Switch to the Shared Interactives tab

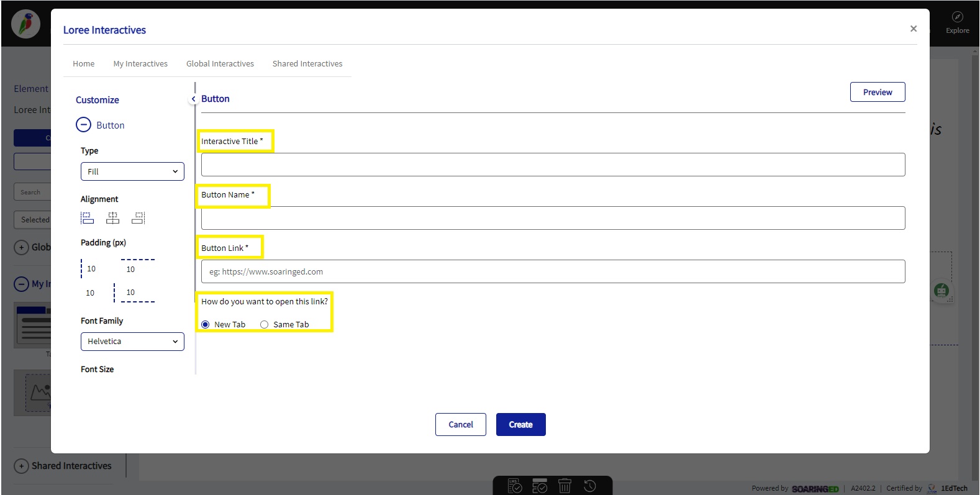point(307,63)
